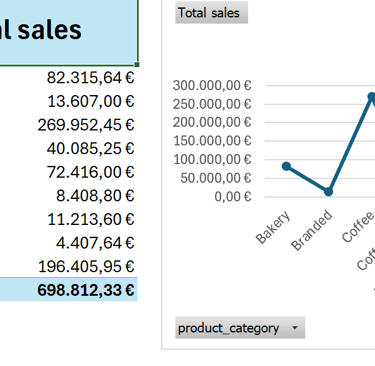This screenshot has width=375, height=366.
Task: Click the 300.000,00 € vertical axis label
Action: 212,86
